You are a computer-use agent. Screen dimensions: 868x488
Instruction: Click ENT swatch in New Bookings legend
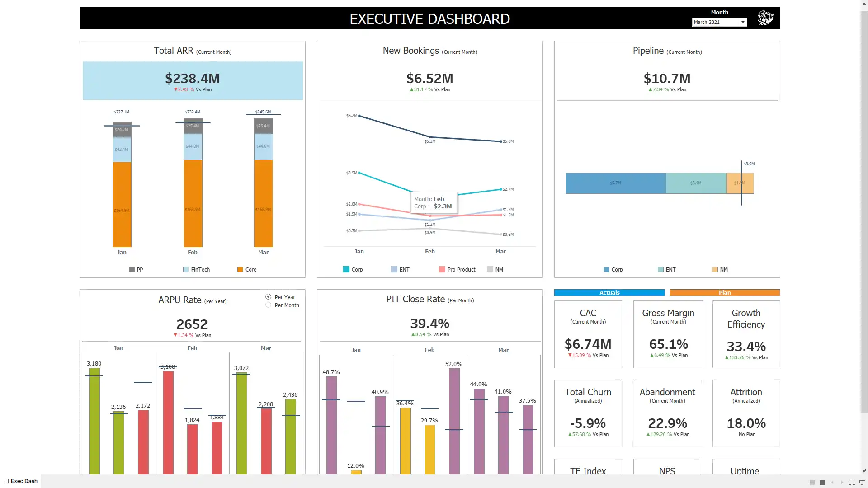click(x=394, y=269)
